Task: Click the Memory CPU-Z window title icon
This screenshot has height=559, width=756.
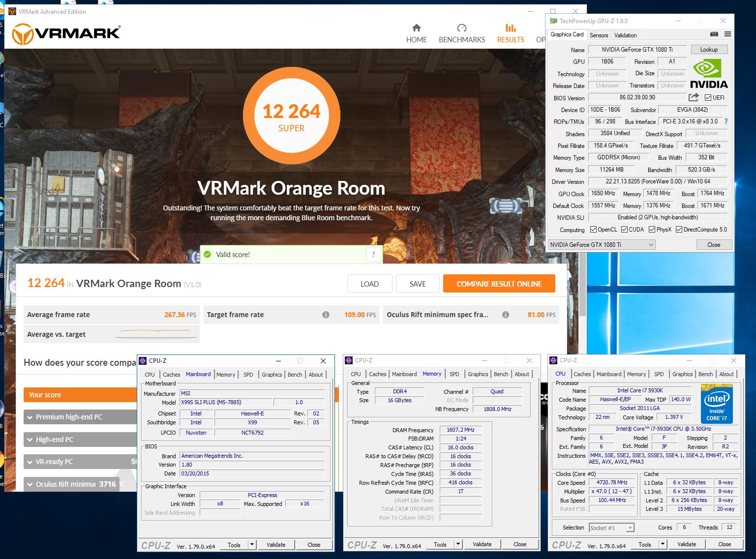Action: pyautogui.click(x=349, y=360)
